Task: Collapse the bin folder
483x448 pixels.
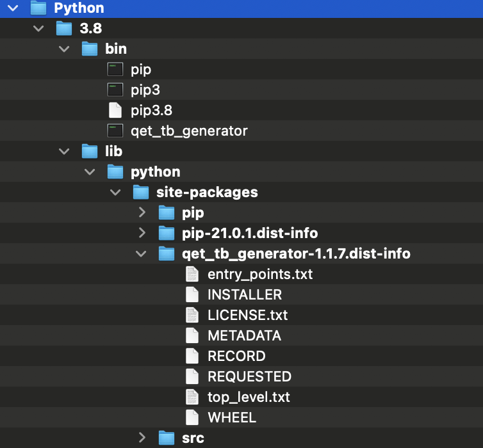Action: (64, 49)
